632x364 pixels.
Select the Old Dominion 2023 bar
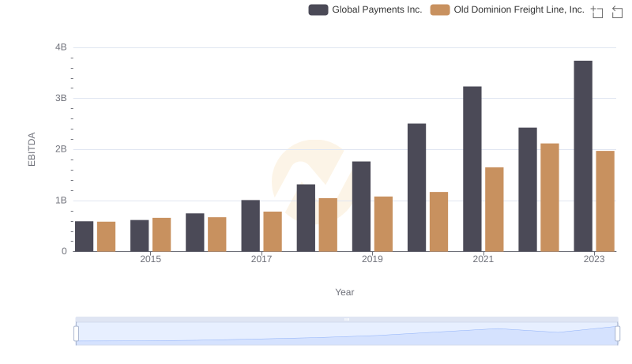tap(605, 201)
